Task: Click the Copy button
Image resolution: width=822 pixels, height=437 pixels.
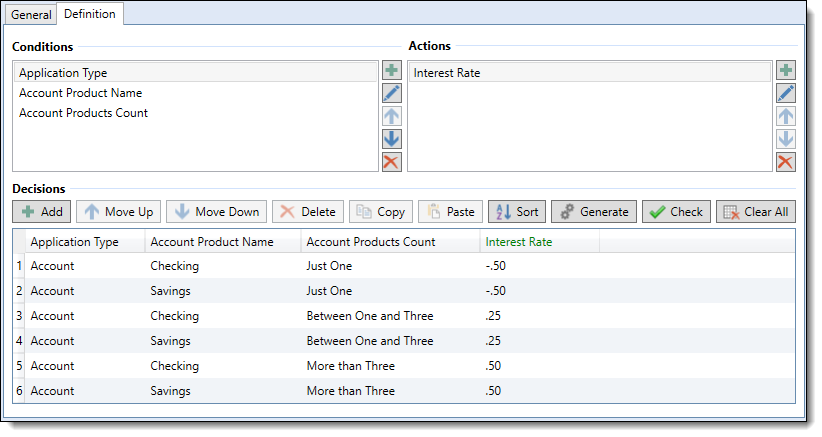Action: [x=381, y=212]
